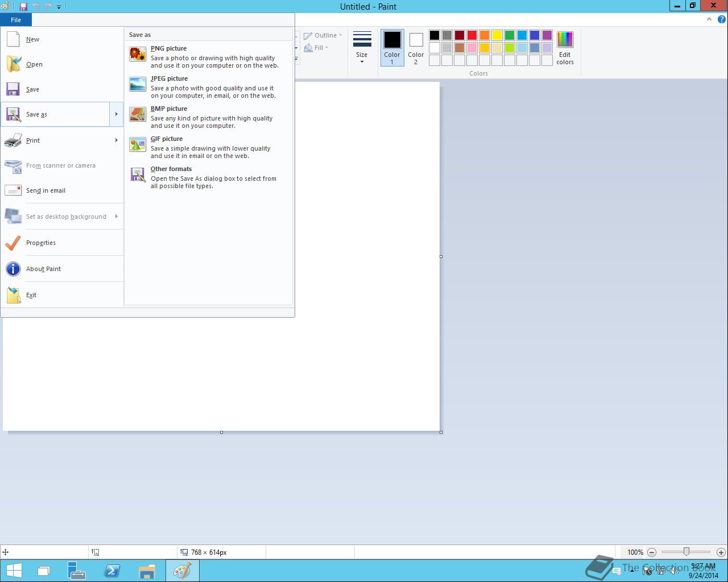This screenshot has width=728, height=582.
Task: Click the zoom out minus button
Action: pos(652,552)
